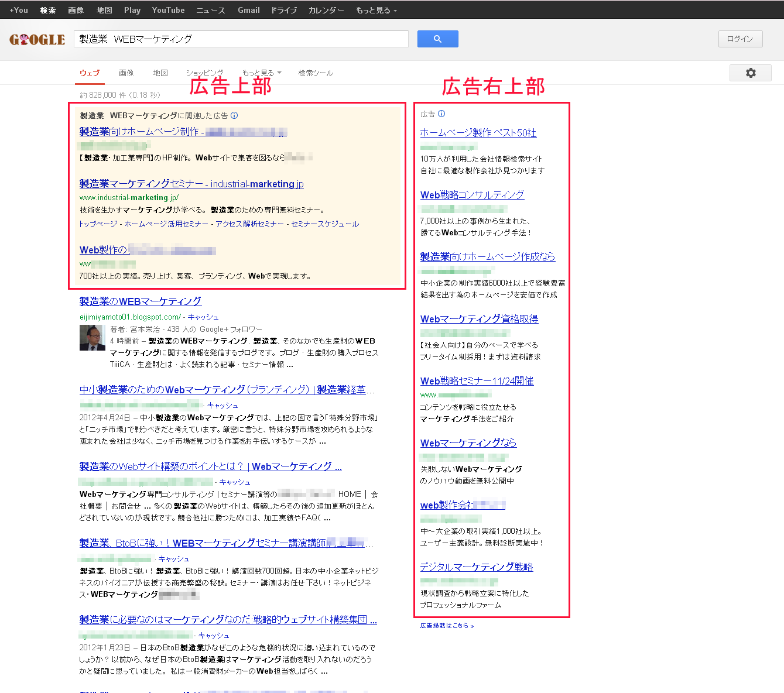Click the Google logo

tap(37, 39)
